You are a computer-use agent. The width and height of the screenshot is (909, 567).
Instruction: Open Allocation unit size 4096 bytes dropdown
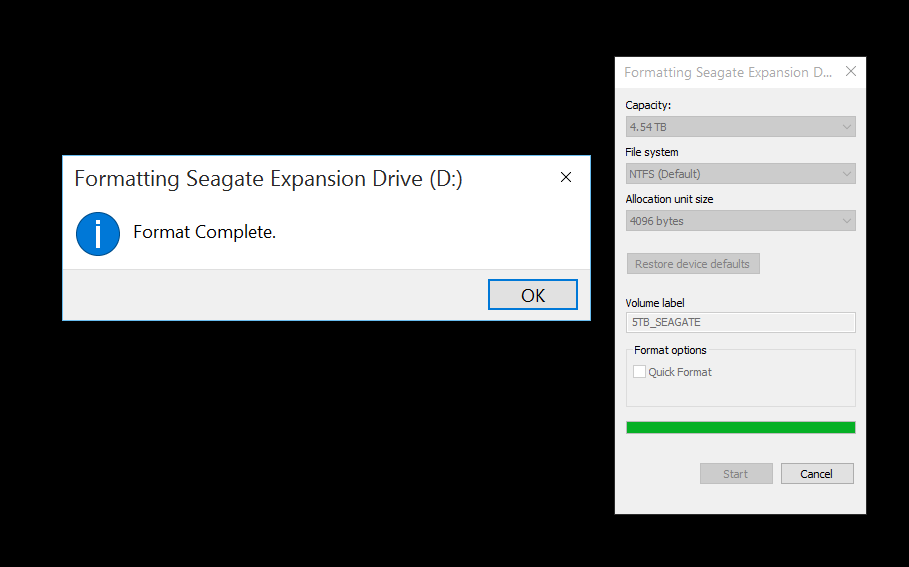740,221
